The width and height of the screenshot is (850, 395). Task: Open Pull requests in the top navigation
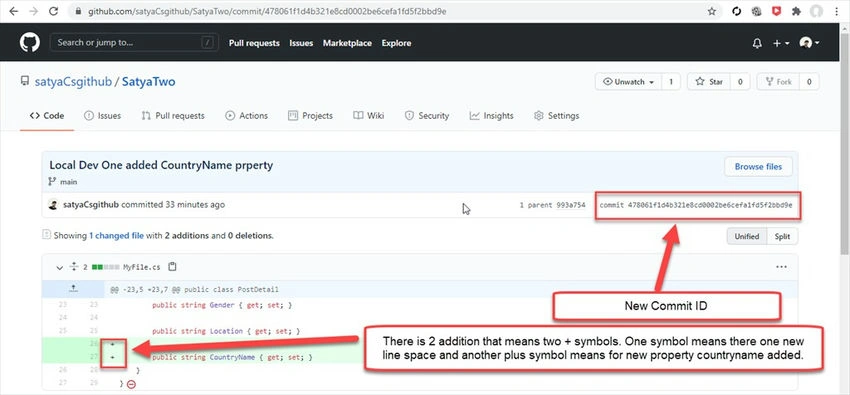pos(254,43)
